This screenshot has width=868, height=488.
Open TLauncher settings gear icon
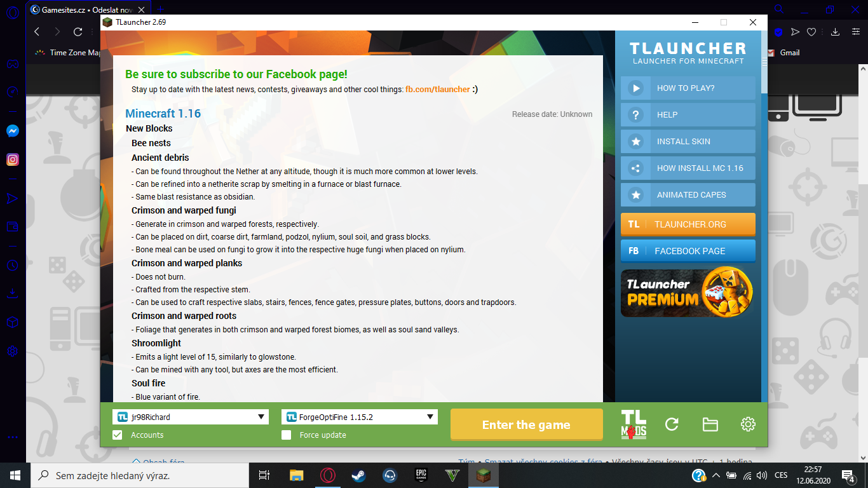(748, 424)
